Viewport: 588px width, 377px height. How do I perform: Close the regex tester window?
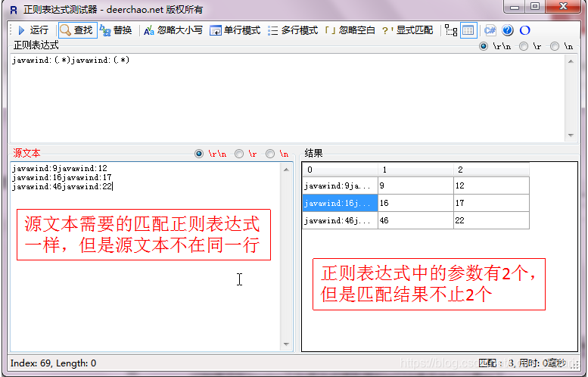click(564, 6)
